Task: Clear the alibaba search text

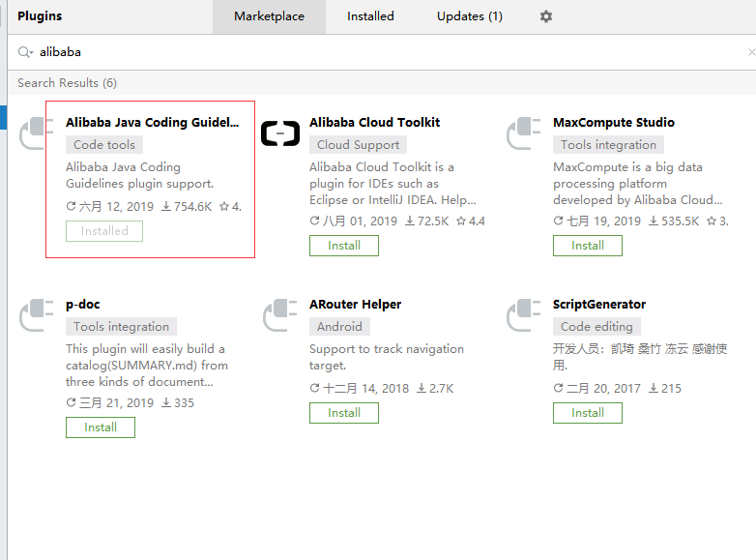Action: click(751, 52)
